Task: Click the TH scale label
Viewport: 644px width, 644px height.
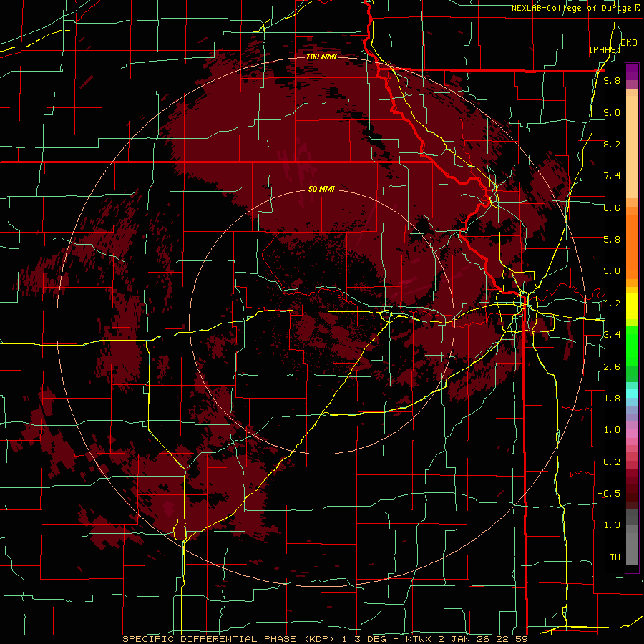Action: click(615, 557)
